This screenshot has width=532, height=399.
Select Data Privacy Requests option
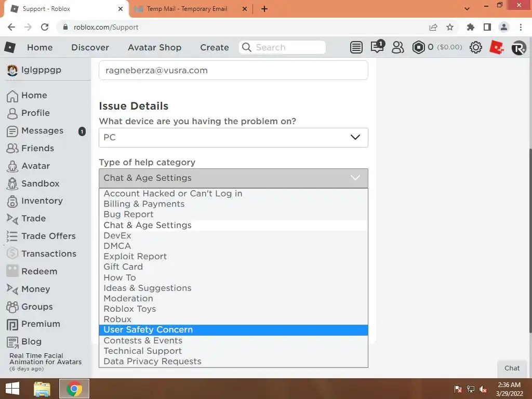(x=233, y=362)
